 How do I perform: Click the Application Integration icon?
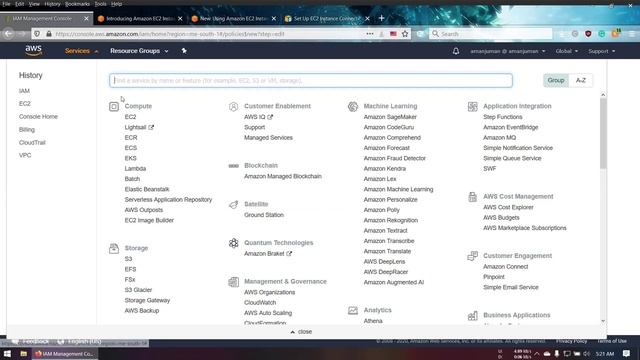pyautogui.click(x=473, y=107)
